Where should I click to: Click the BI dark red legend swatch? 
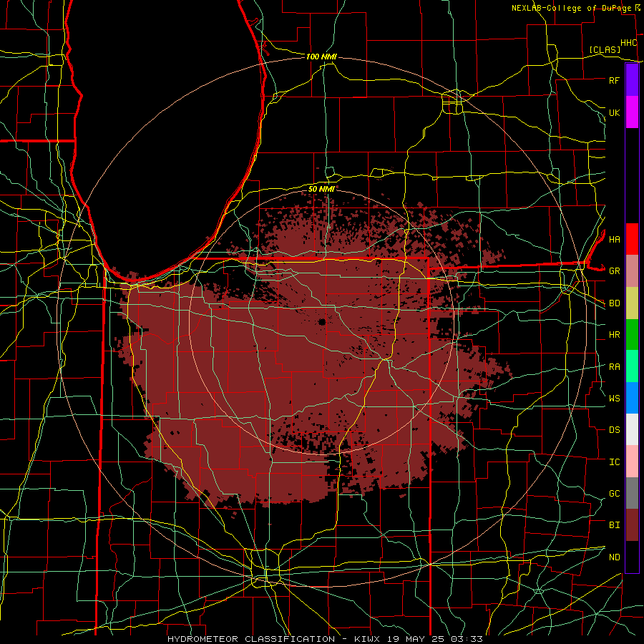point(632,525)
